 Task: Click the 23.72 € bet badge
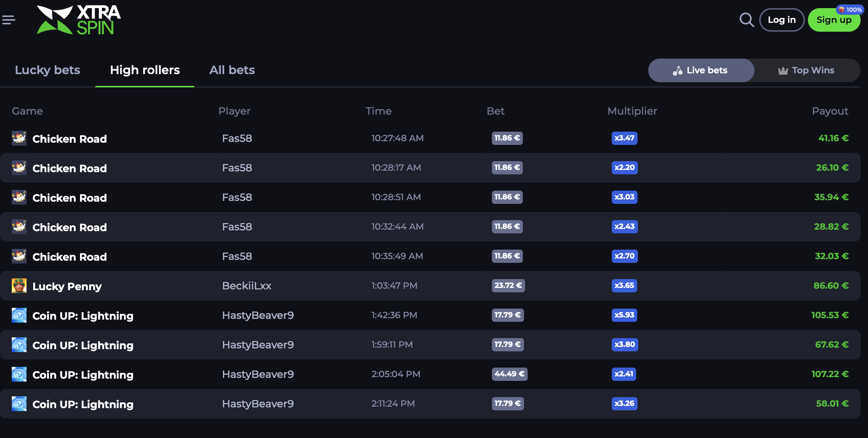pos(508,285)
